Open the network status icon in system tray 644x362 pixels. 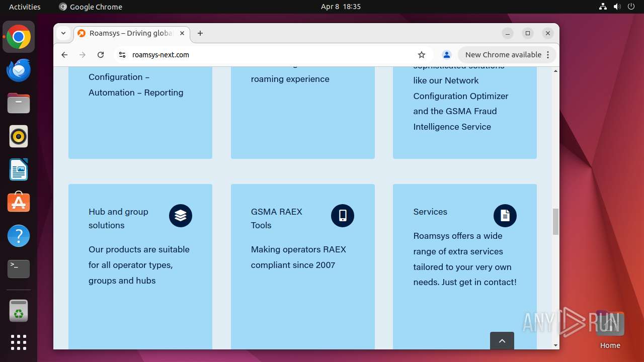[x=603, y=7]
